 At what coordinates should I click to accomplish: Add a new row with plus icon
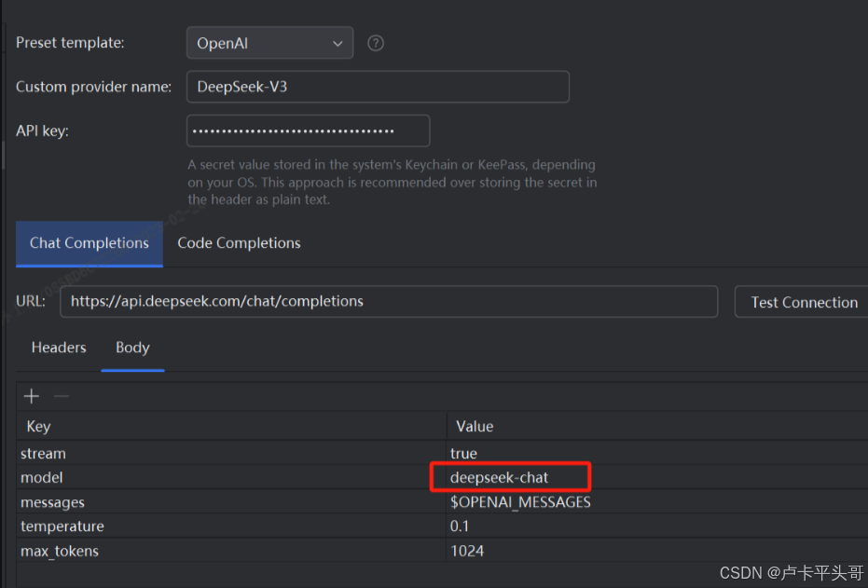click(x=32, y=396)
